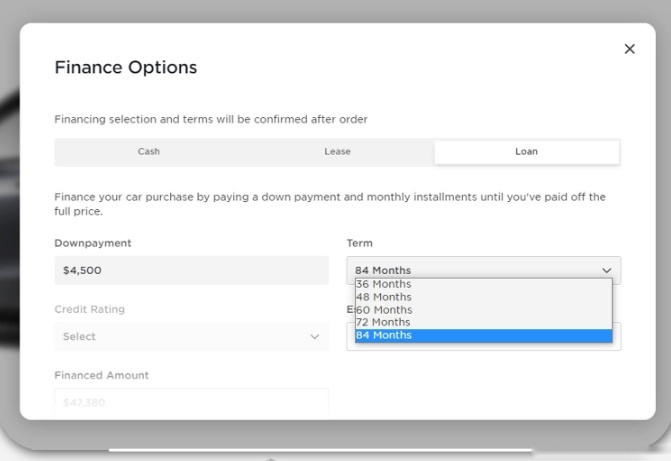The width and height of the screenshot is (671, 461).
Task: Choose 36 Months from the Term list
Action: click(484, 284)
